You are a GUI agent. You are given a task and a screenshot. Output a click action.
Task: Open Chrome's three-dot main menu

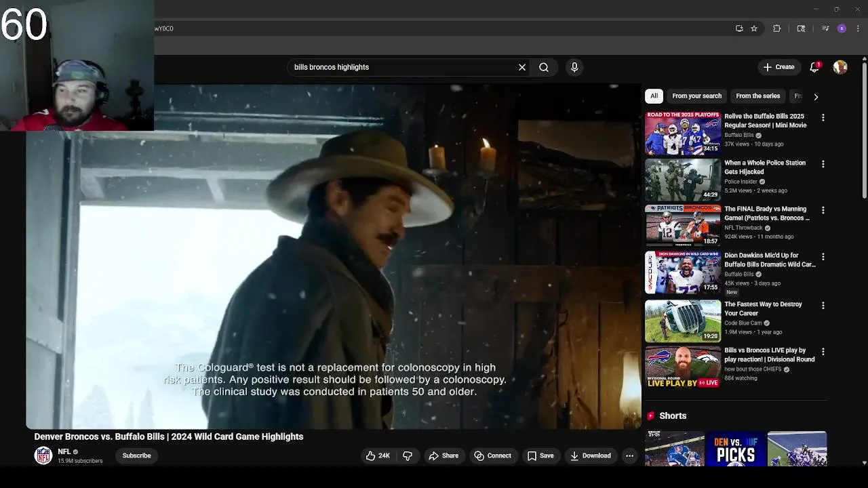point(859,28)
